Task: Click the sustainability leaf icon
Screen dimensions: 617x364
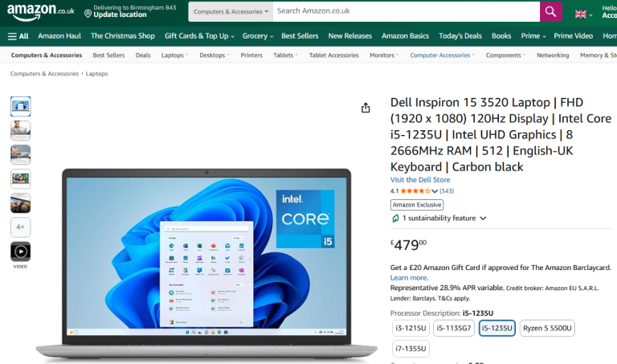Action: point(395,218)
